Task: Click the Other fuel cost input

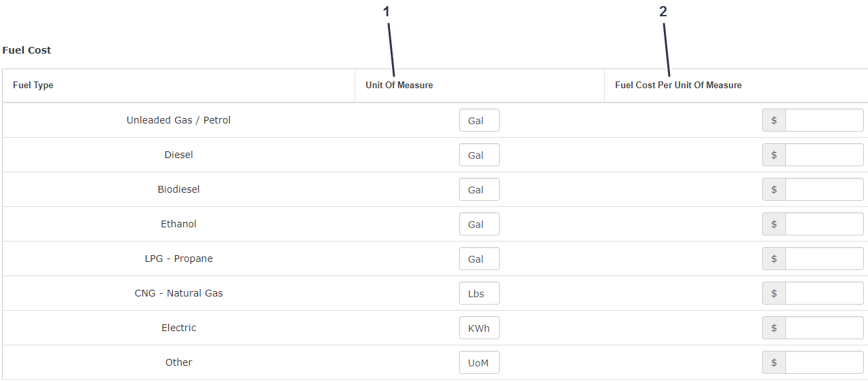Action: [824, 362]
